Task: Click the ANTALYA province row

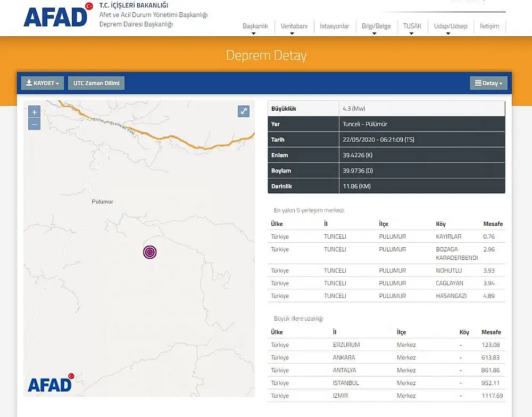Action: pos(386,370)
